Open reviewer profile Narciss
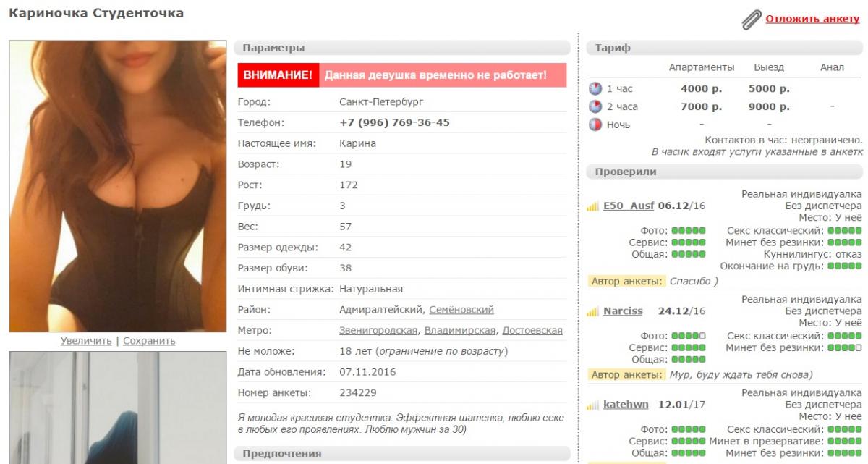 point(623,311)
